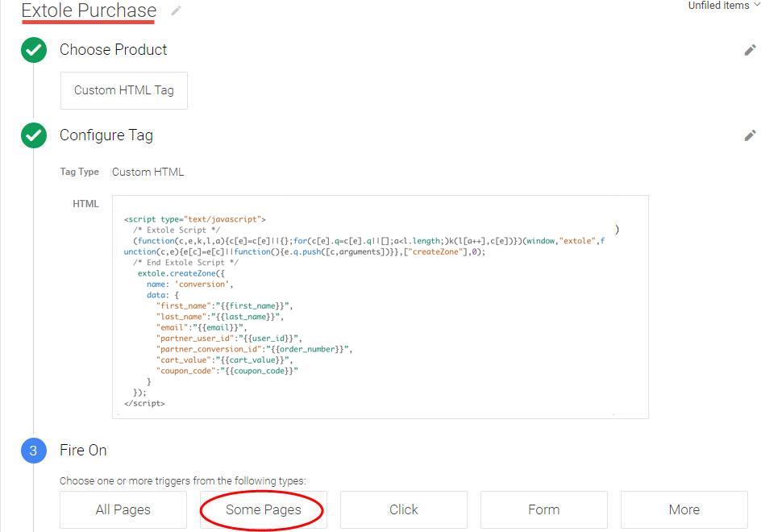
Task: Click the extole.createZone code line
Action: click(x=181, y=273)
